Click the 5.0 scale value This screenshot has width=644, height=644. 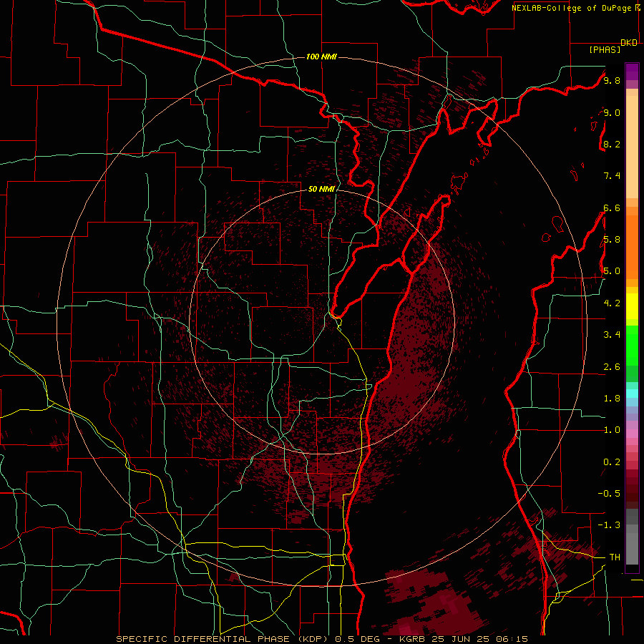(x=612, y=271)
